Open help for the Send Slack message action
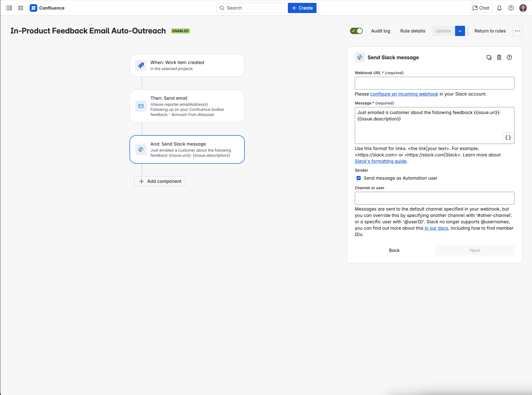Image resolution: width=532 pixels, height=395 pixels. [509, 57]
